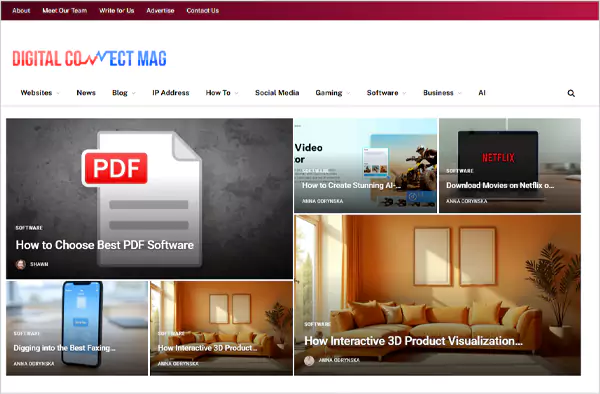600x394 pixels.
Task: Open How to Choose Best PDF Software article
Action: 104,245
